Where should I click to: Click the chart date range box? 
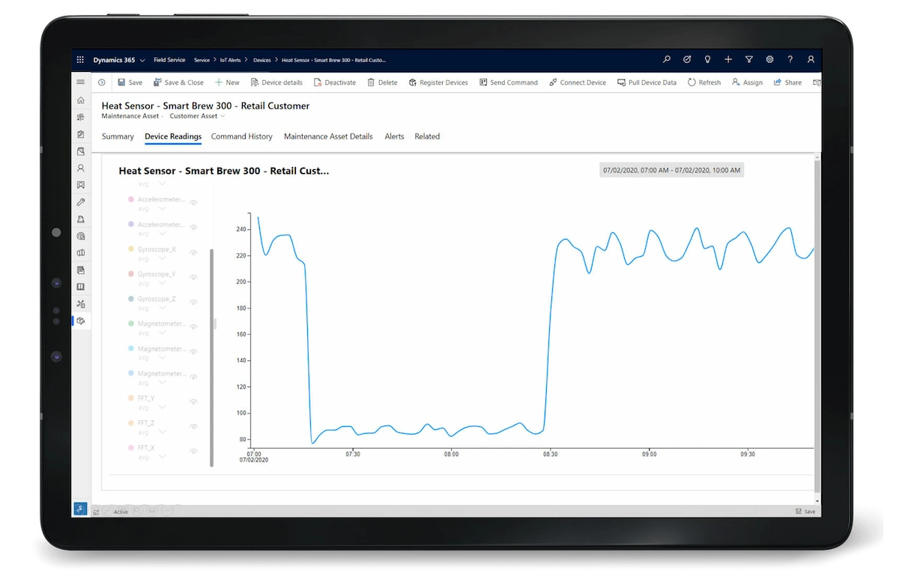672,170
